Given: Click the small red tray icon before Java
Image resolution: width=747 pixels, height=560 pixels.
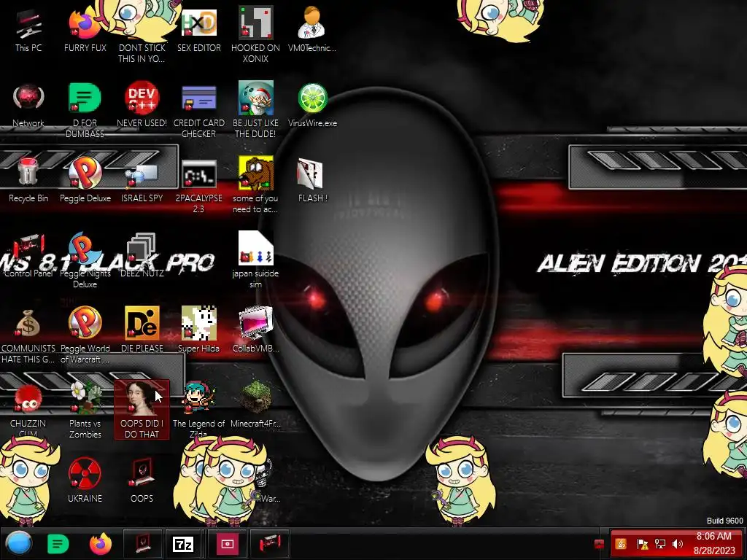Looking at the screenshot, I should [x=600, y=544].
